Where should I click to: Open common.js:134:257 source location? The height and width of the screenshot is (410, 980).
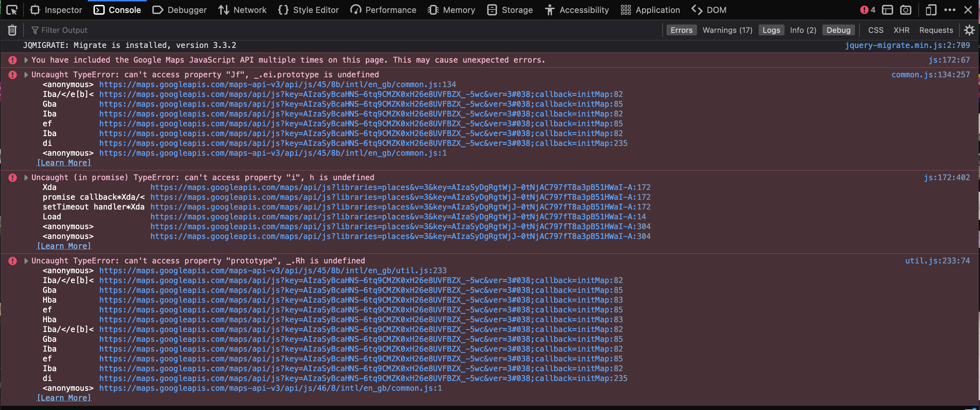(931, 75)
